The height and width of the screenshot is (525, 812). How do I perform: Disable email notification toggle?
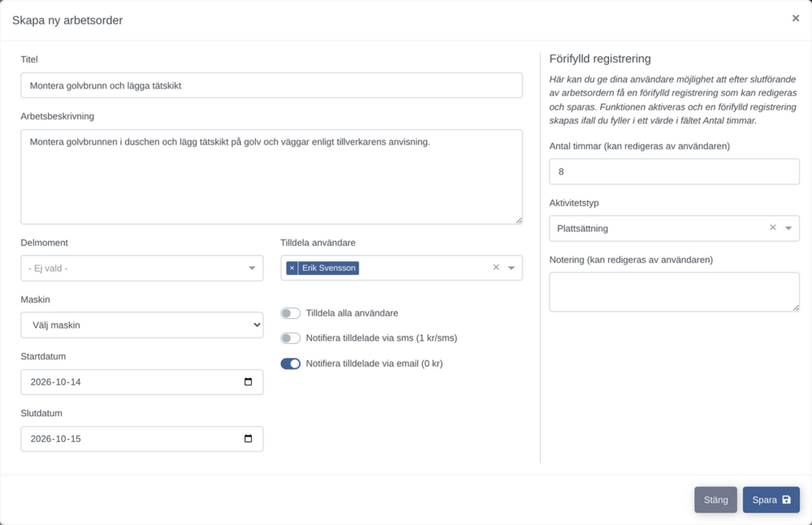click(x=291, y=364)
